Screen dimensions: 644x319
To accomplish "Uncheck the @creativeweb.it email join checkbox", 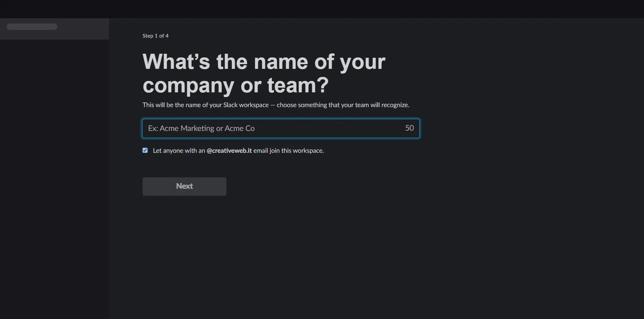I will [145, 150].
